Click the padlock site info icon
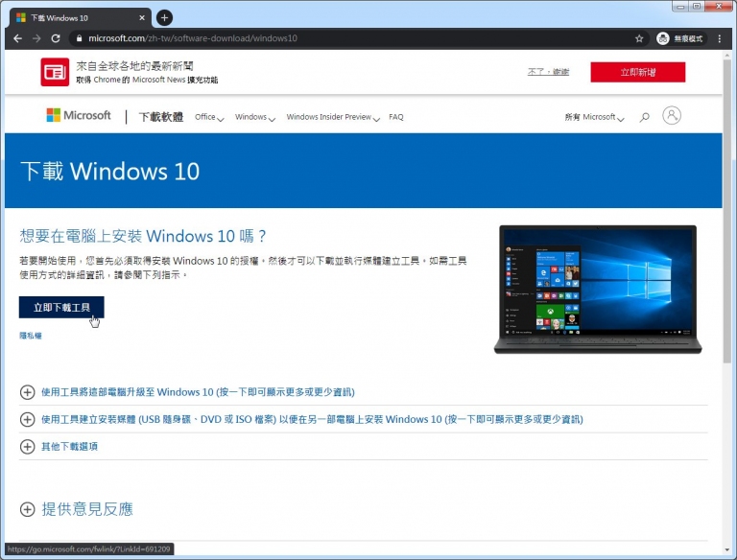 tap(79, 38)
